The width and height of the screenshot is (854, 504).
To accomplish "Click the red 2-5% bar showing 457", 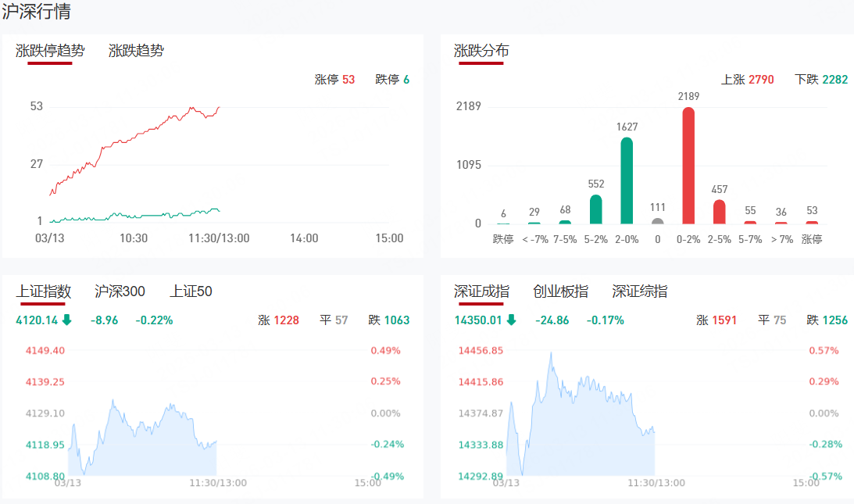I will pyautogui.click(x=719, y=212).
